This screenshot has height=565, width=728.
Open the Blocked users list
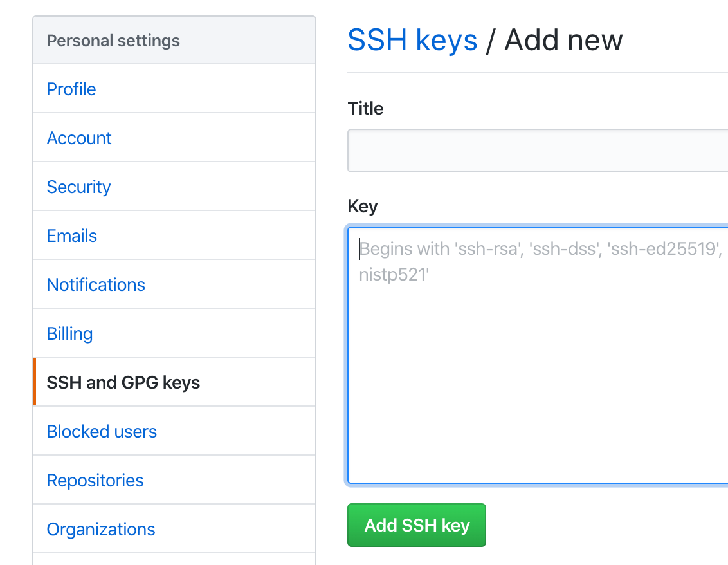pyautogui.click(x=101, y=431)
